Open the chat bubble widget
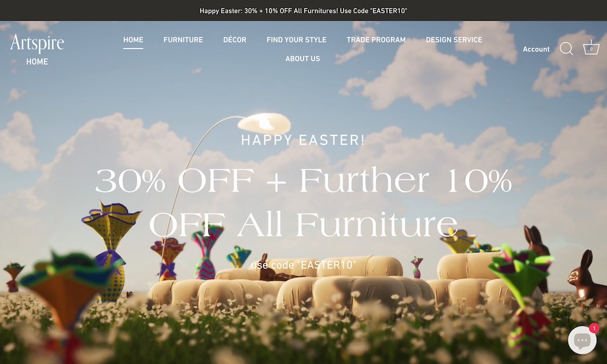Screen dimensions: 607x364 [582, 340]
